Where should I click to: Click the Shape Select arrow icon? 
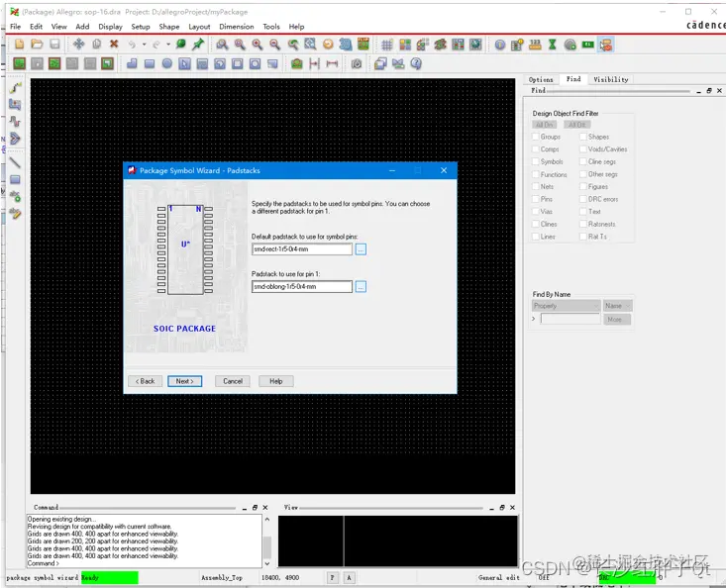click(185, 63)
